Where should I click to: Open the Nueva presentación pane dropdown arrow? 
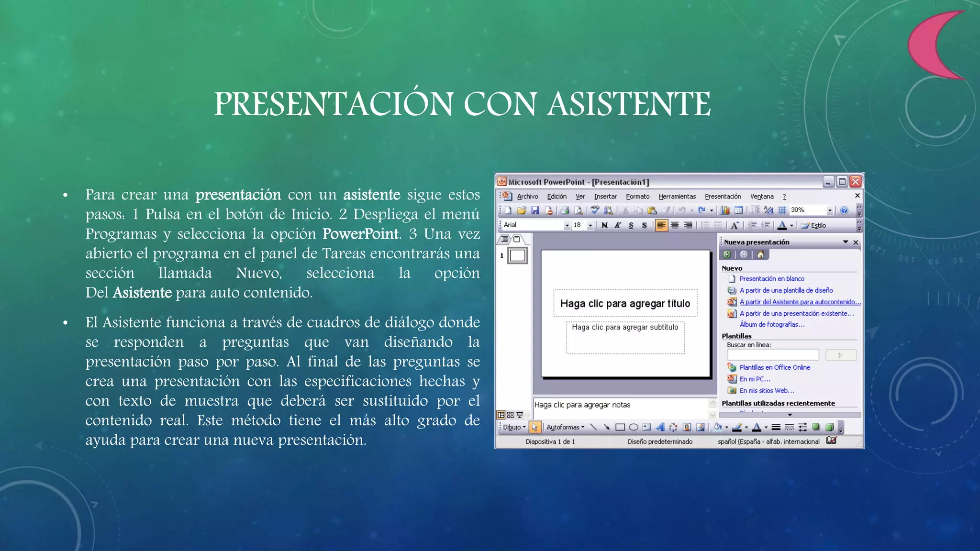point(846,242)
